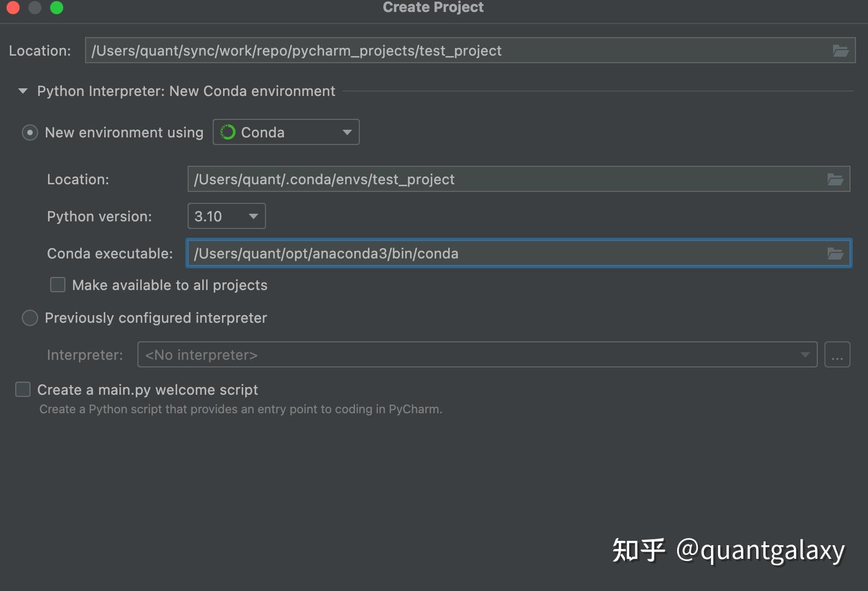Click the Create Project title text
This screenshot has height=591, width=868.
(x=433, y=7)
